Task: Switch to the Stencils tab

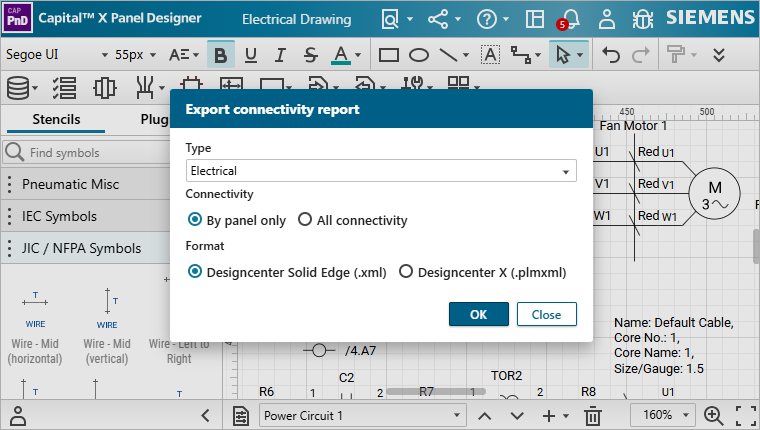Action: tap(56, 119)
